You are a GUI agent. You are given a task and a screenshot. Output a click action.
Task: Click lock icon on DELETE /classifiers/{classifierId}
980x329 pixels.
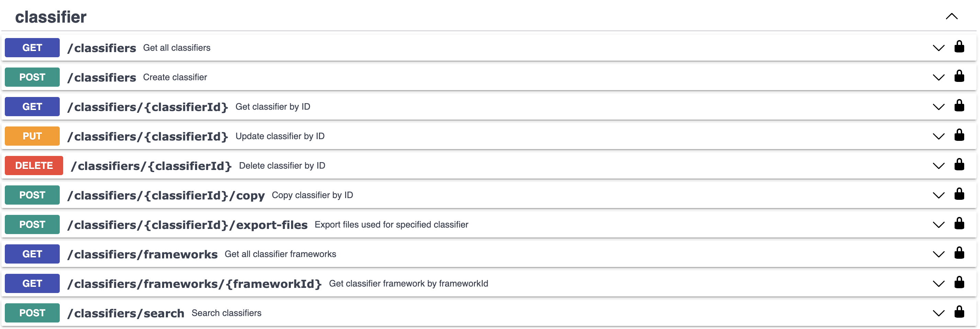click(x=959, y=165)
